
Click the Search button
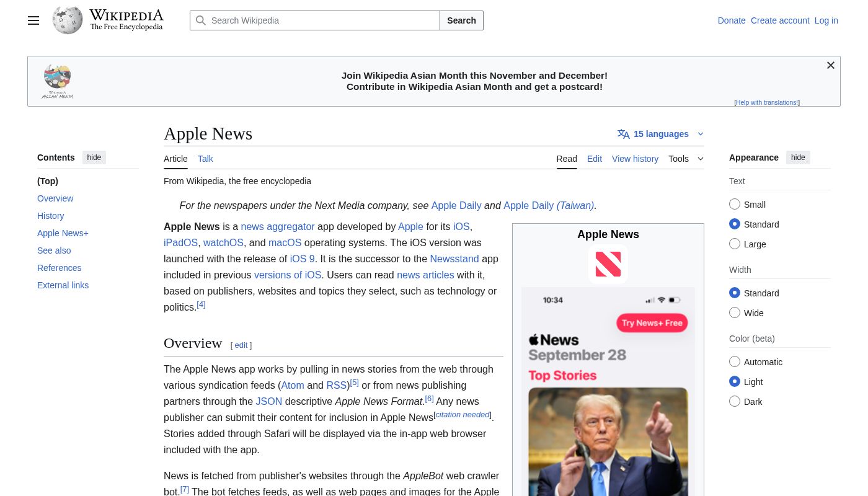pyautogui.click(x=461, y=20)
